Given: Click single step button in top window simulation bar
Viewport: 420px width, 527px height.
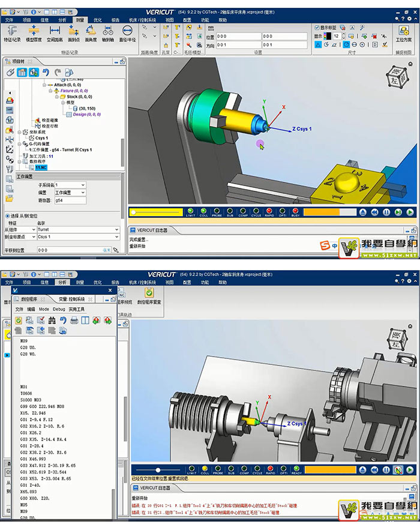Looking at the screenshot, I should point(398,212).
